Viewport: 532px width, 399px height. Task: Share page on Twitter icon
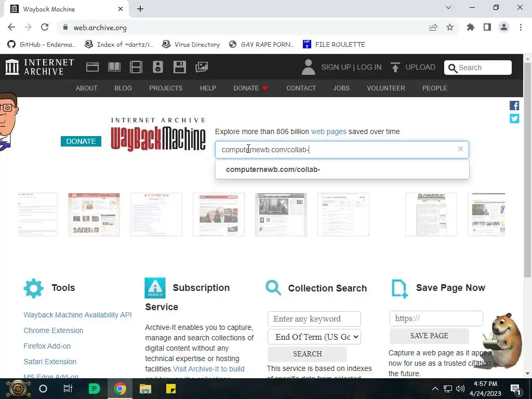[514, 118]
